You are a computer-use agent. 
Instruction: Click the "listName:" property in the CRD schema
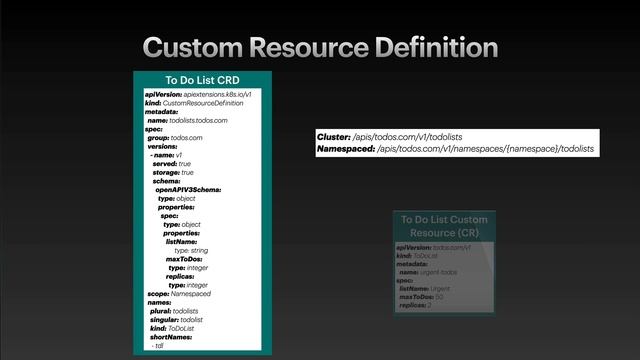click(x=181, y=242)
